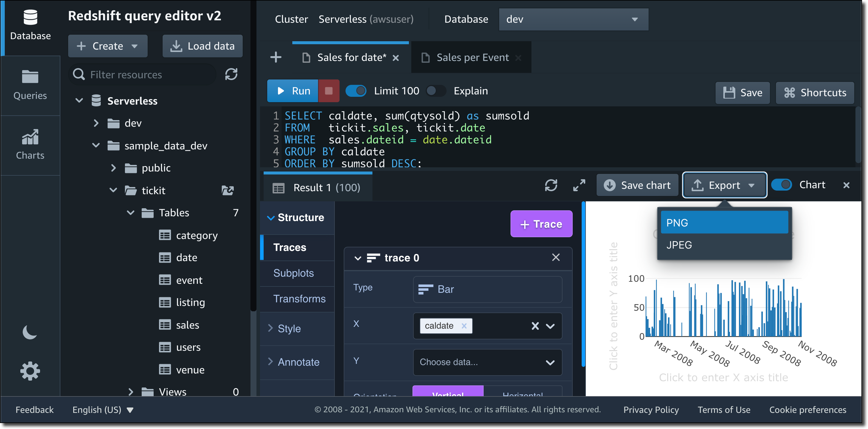Click the red Stop query button
Viewport: 868px width, 429px height.
pyautogui.click(x=328, y=91)
